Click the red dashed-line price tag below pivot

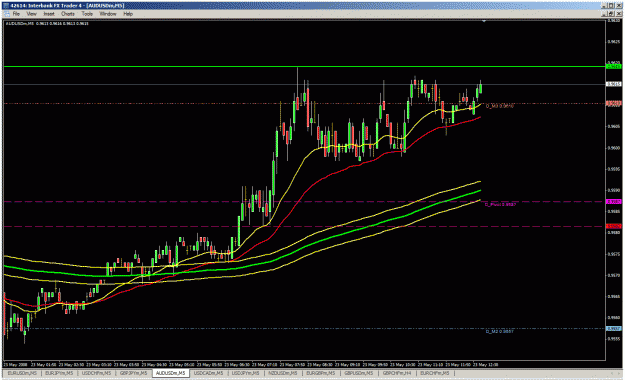click(613, 226)
